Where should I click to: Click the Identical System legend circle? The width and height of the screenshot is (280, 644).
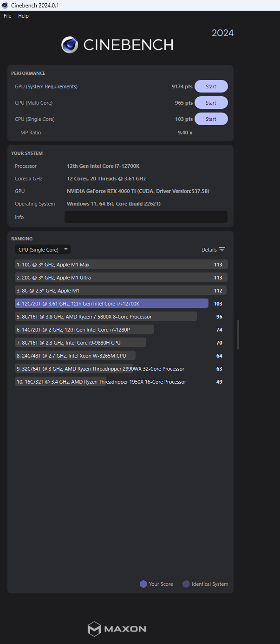(186, 584)
